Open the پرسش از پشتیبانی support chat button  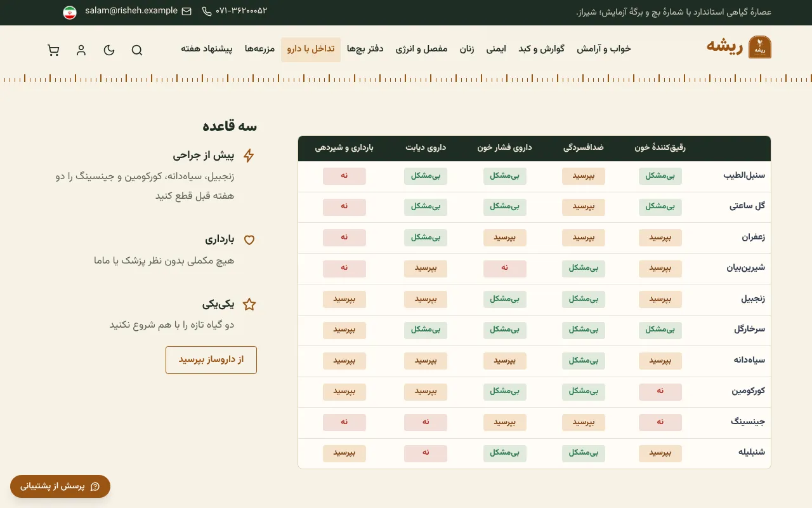coord(60,486)
